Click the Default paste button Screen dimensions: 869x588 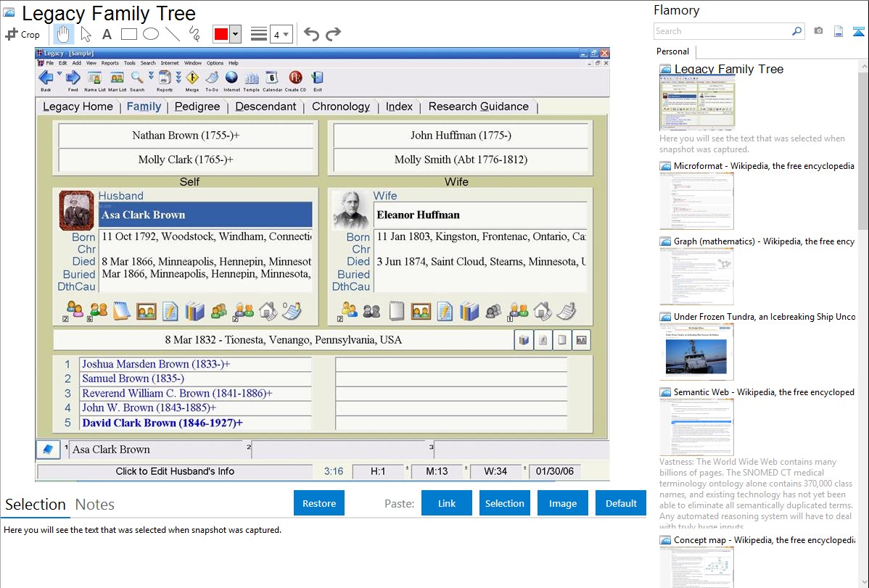[621, 503]
